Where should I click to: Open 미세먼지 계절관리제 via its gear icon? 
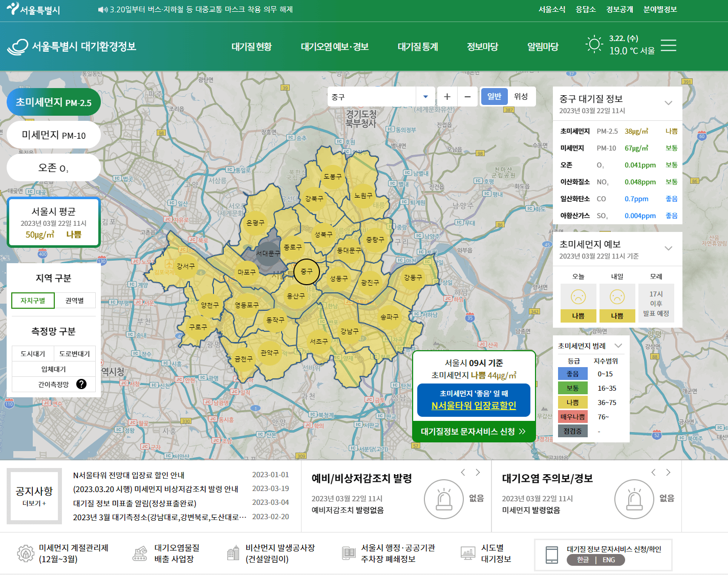click(24, 553)
